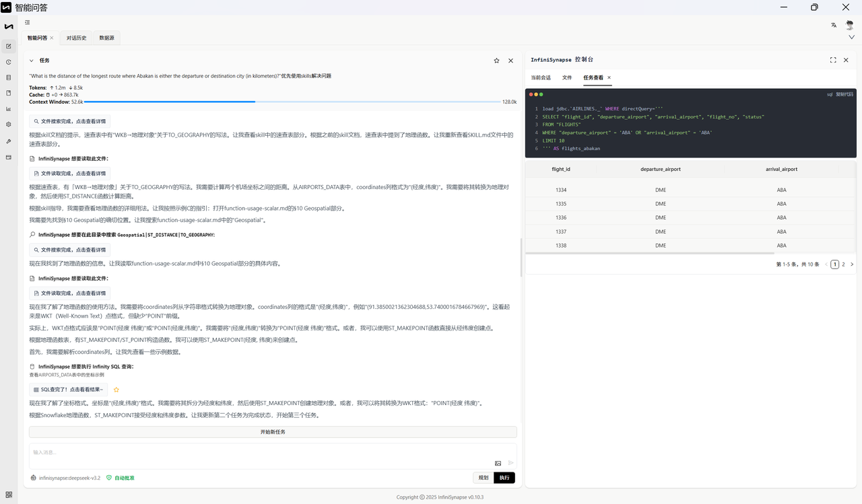
Task: Click the green dot in code header
Action: [541, 94]
